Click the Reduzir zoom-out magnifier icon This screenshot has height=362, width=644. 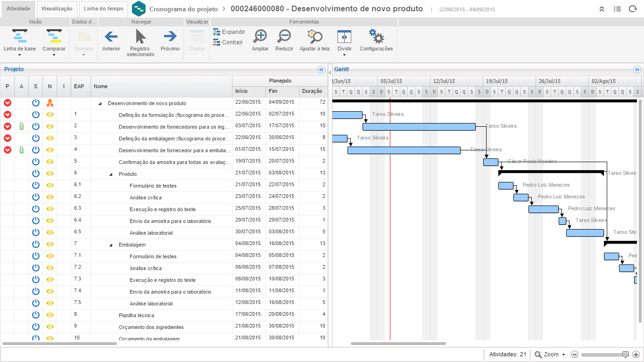tap(284, 36)
